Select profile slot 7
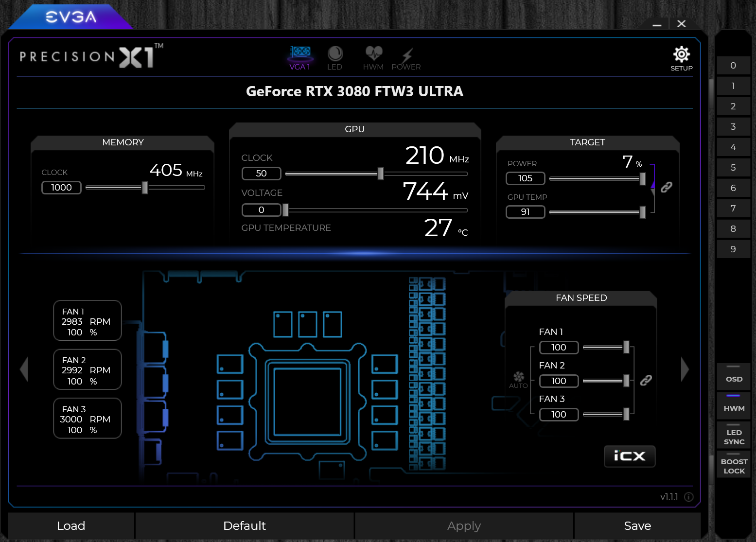756x542 pixels. pos(733,209)
